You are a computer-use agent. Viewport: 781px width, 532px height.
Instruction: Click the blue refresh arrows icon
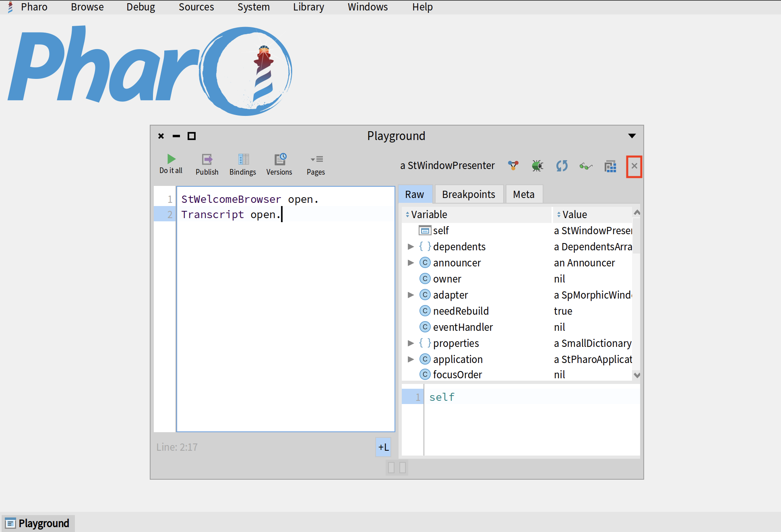(562, 166)
